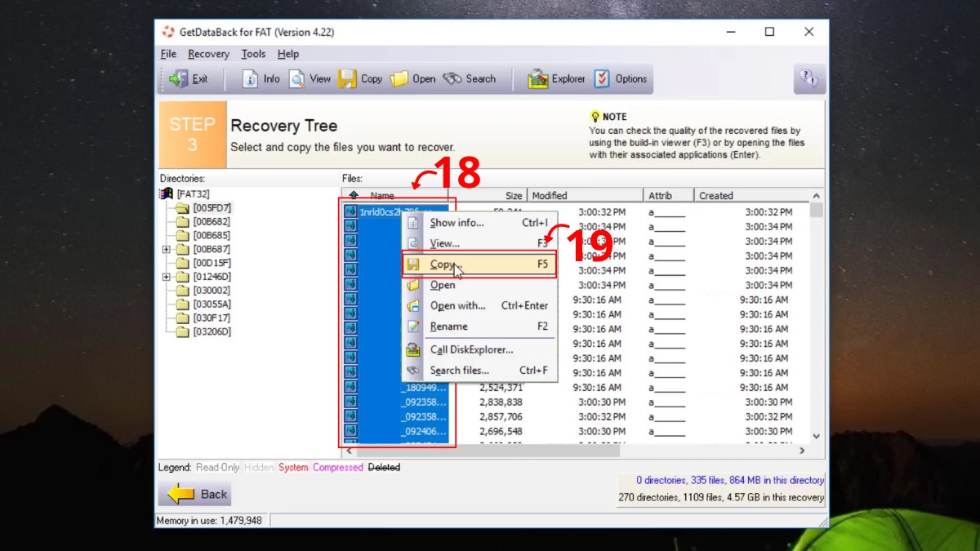This screenshot has height=551, width=980.
Task: Click the Rename pencil menu icon
Action: tap(413, 327)
